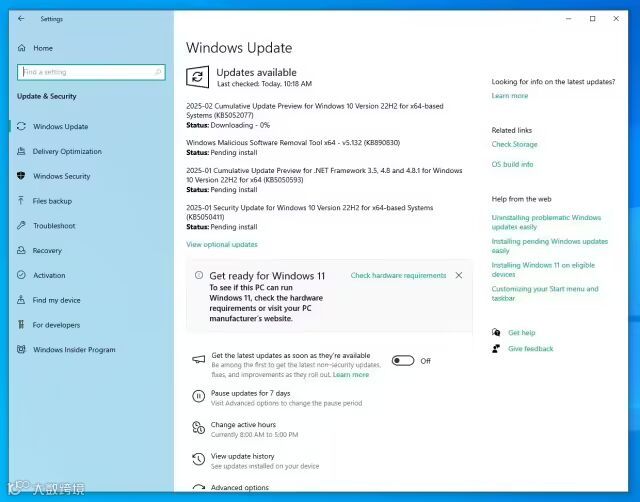The width and height of the screenshot is (640, 502).
Task: Click the Troubleshoot wrench icon
Action: [x=21, y=226]
